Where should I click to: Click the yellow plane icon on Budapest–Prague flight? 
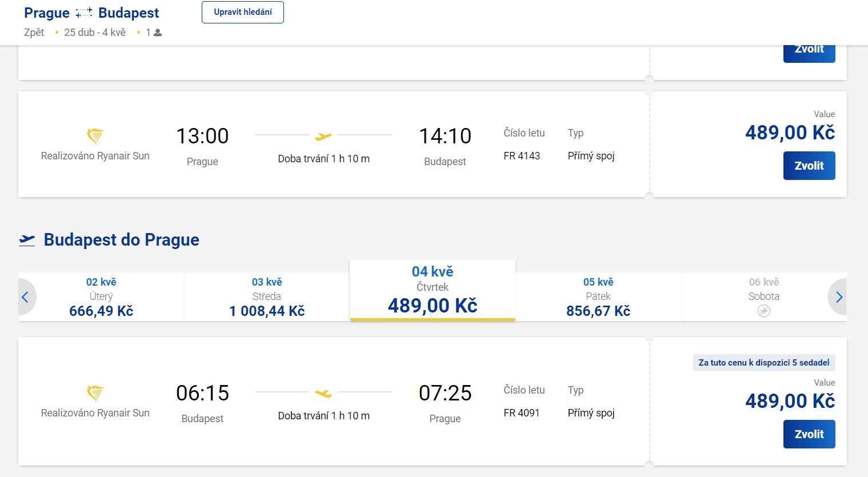click(x=323, y=393)
